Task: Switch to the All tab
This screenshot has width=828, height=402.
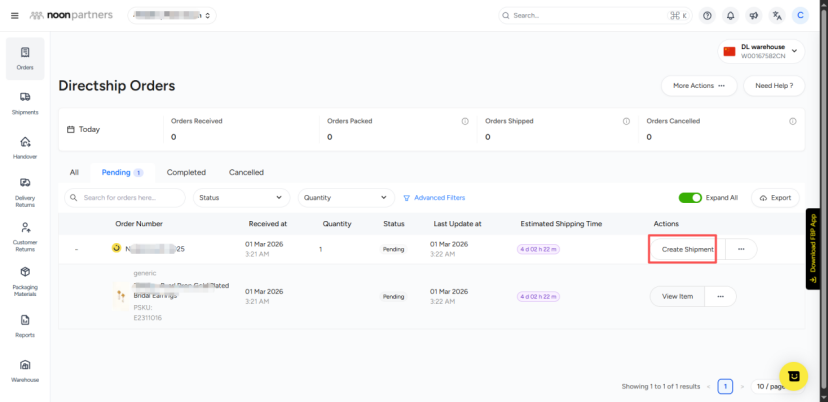Action: [x=74, y=172]
